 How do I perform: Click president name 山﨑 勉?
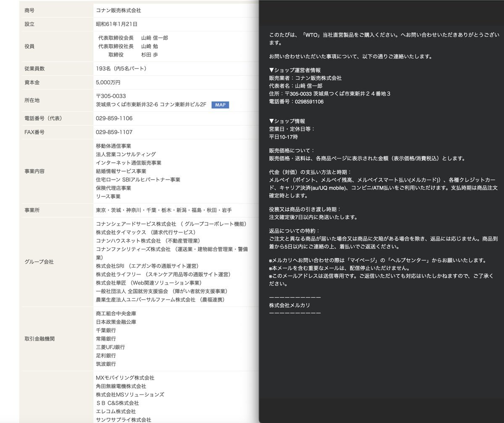click(149, 46)
